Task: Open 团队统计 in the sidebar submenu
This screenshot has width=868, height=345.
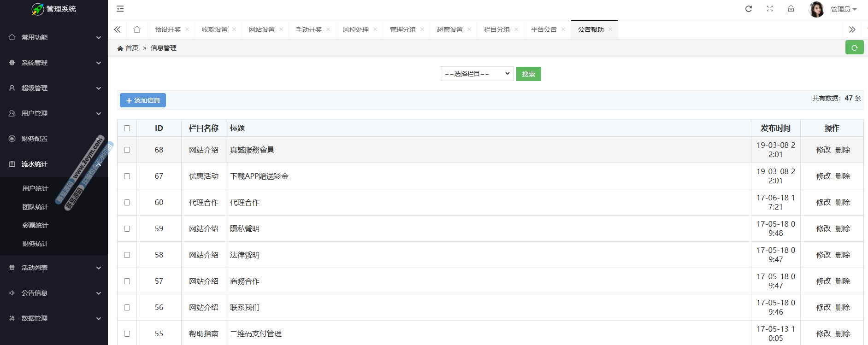Action: coord(35,207)
